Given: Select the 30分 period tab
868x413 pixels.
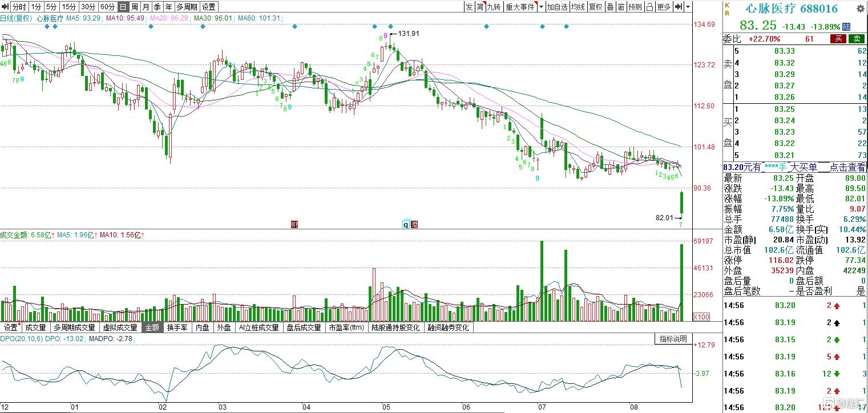Looking at the screenshot, I should pyautogui.click(x=87, y=7).
